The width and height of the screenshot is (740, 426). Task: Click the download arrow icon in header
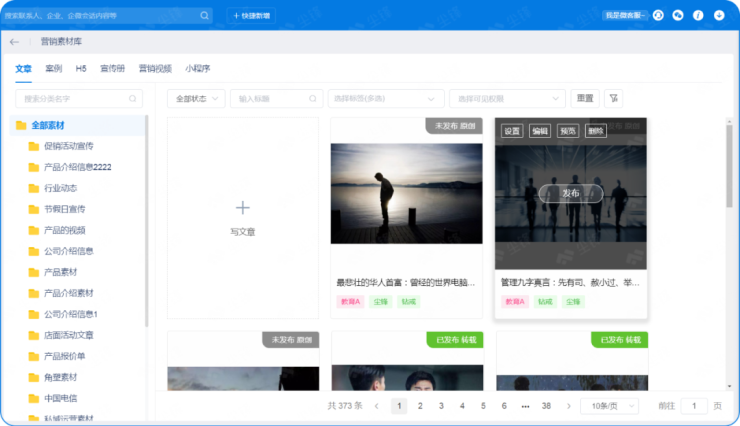(x=719, y=15)
